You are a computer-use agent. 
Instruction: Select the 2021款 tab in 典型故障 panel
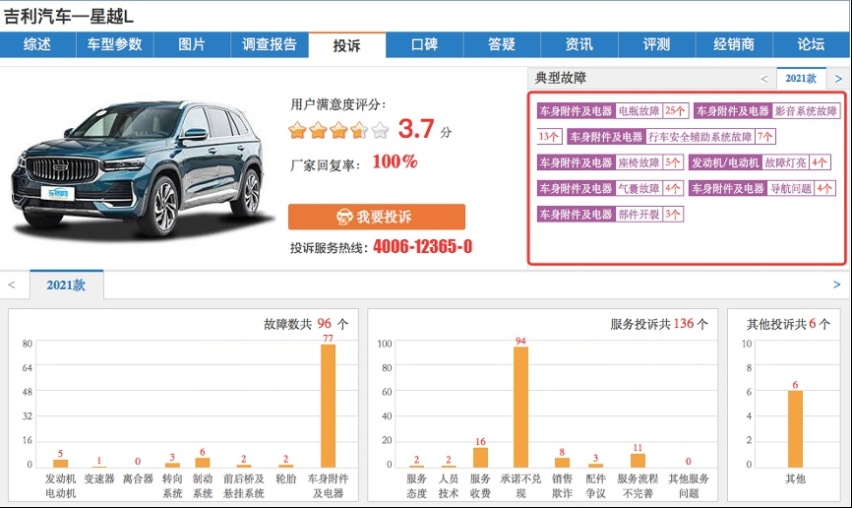click(x=801, y=78)
